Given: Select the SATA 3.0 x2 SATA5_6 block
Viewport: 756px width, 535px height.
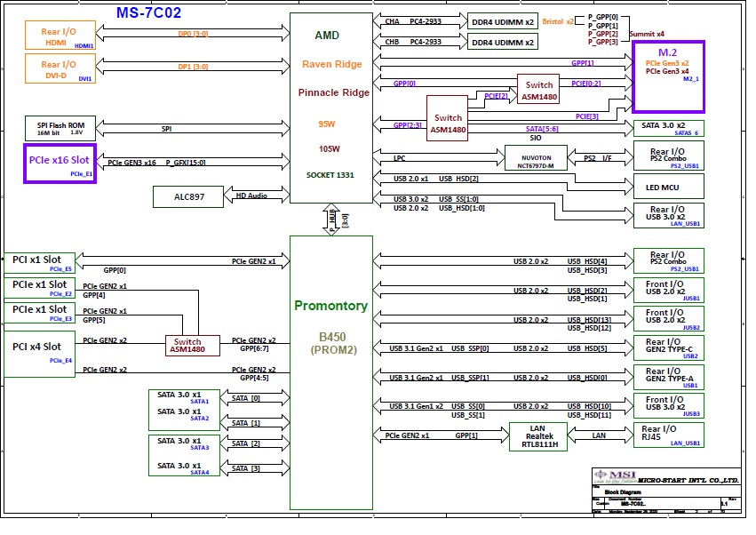Looking at the screenshot, I should coord(669,128).
